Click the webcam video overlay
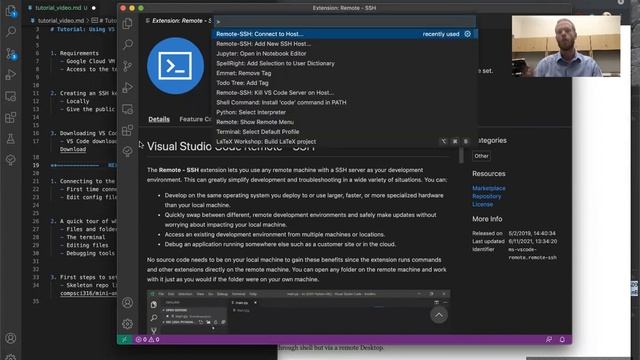This screenshot has width=640, height=360. coord(566,46)
